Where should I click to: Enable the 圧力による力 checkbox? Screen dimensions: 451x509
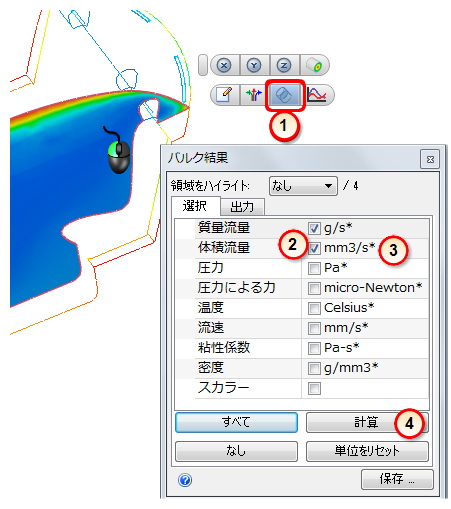[314, 288]
